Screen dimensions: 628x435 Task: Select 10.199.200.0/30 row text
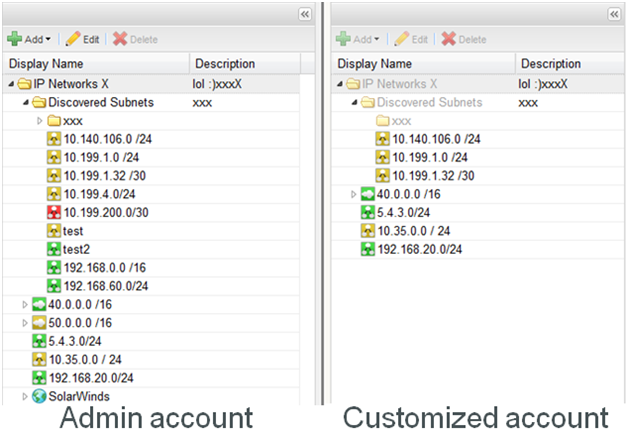coord(106,213)
